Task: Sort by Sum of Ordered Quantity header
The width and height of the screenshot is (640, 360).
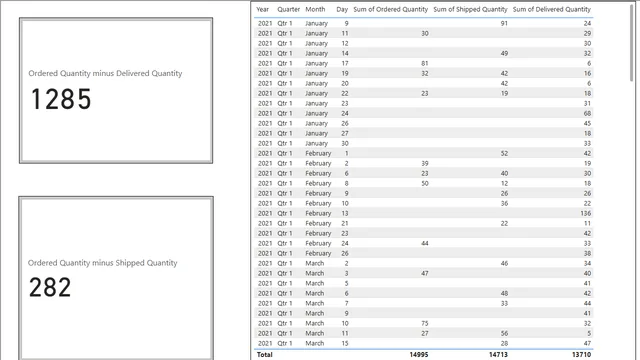Action: pyautogui.click(x=391, y=9)
